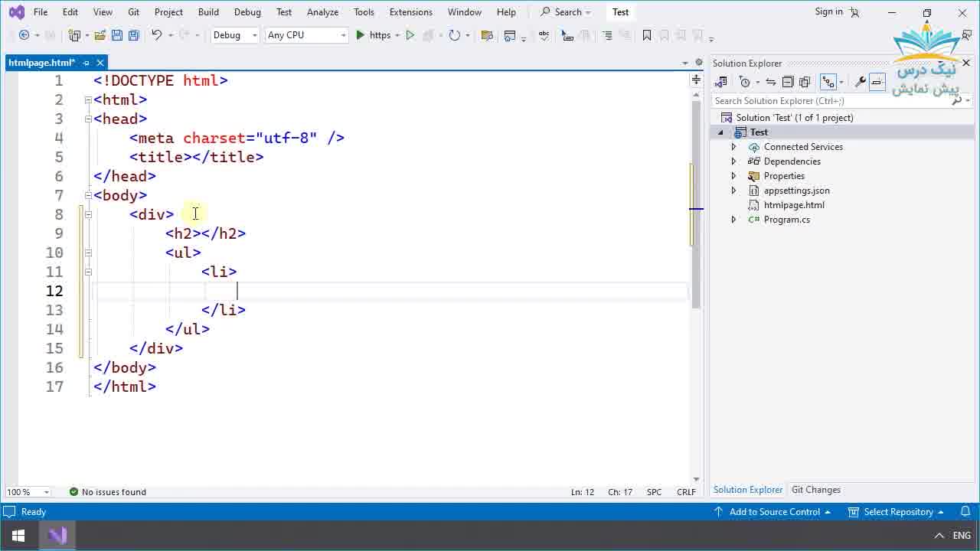
Task: Sync with Active Document in Solution Explorer
Action: point(771,82)
